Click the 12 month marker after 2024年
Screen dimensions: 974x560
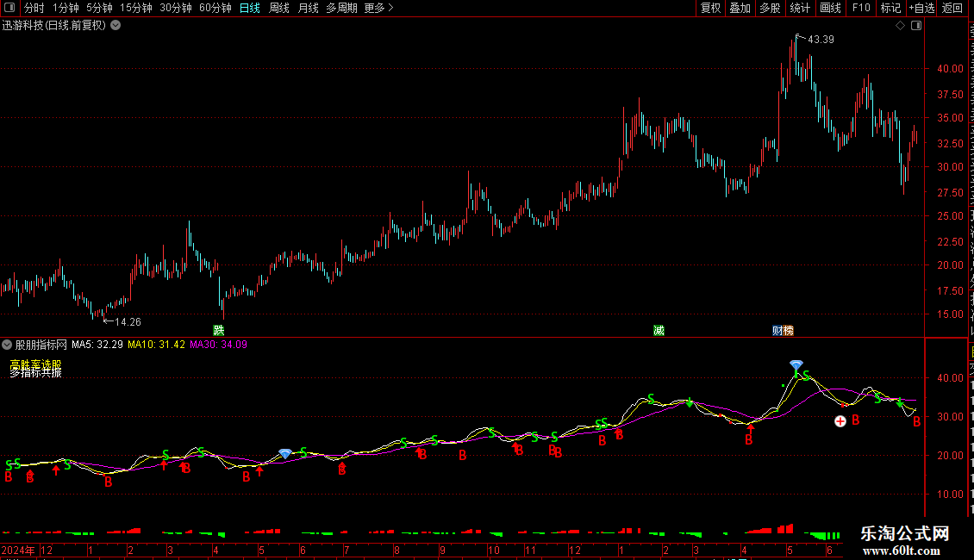pyautogui.click(x=47, y=550)
